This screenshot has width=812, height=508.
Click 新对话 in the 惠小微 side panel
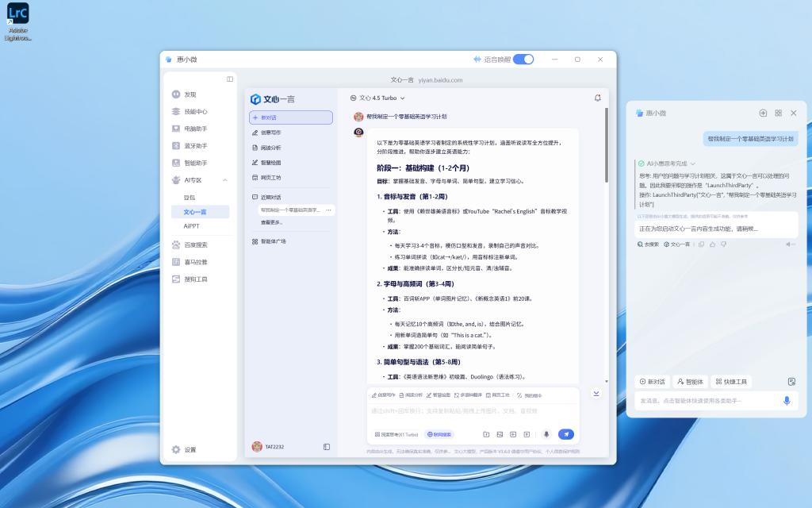pyautogui.click(x=652, y=382)
